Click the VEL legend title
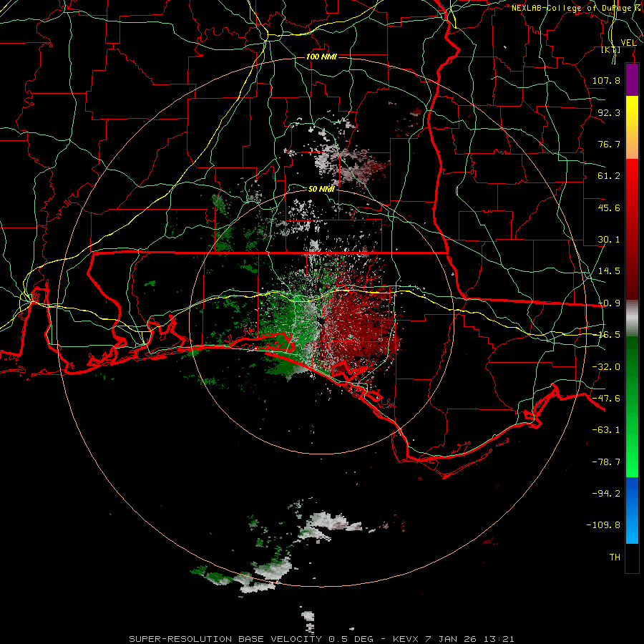This screenshot has height=644, width=644. point(628,43)
